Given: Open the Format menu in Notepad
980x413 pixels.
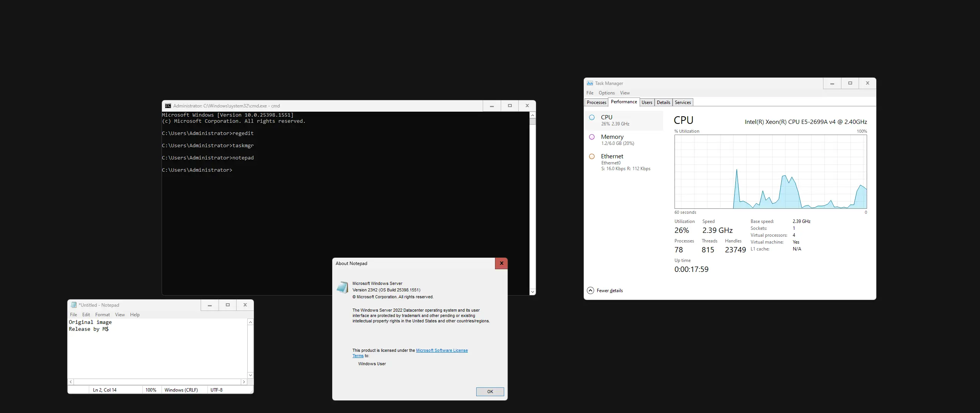Looking at the screenshot, I should tap(102, 315).
